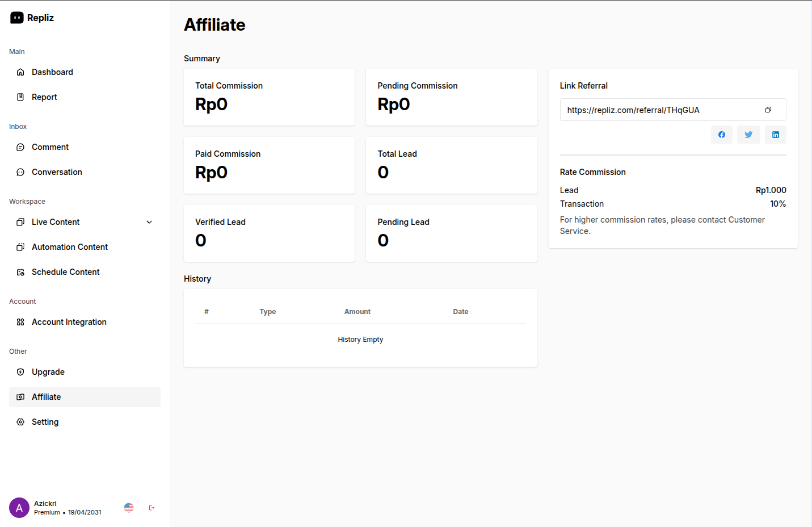Expand the Live Content chevron

click(149, 222)
